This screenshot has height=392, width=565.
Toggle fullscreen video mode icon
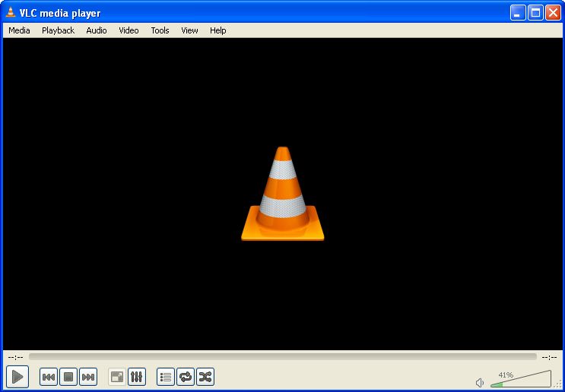coord(117,377)
